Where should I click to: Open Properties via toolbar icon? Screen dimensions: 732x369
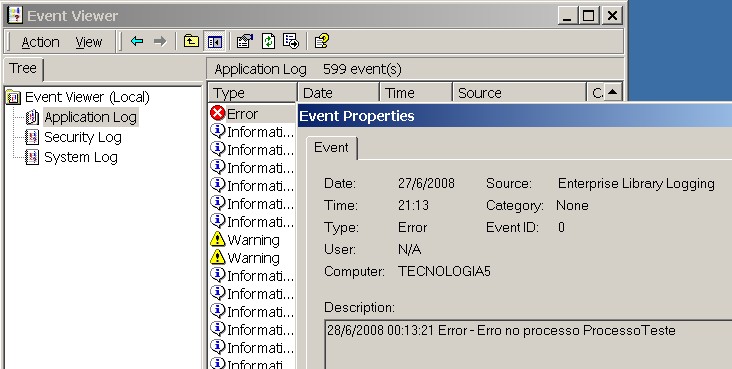245,42
